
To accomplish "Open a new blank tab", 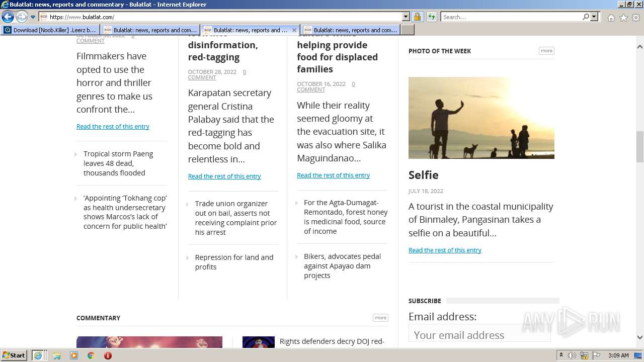I will click(x=408, y=30).
